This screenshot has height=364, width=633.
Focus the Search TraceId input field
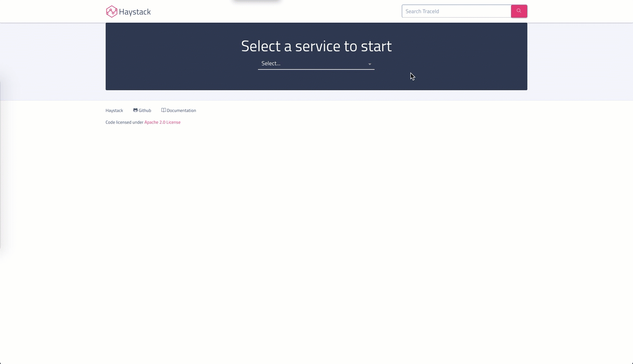[x=456, y=11]
